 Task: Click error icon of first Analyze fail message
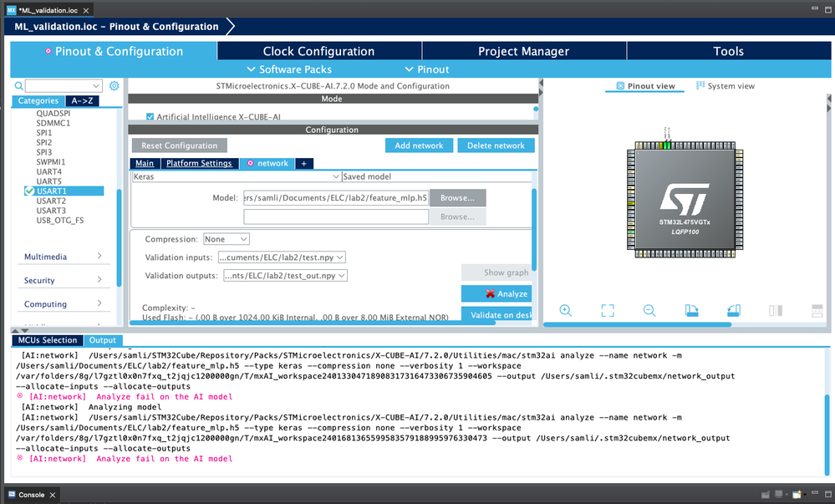pos(20,396)
